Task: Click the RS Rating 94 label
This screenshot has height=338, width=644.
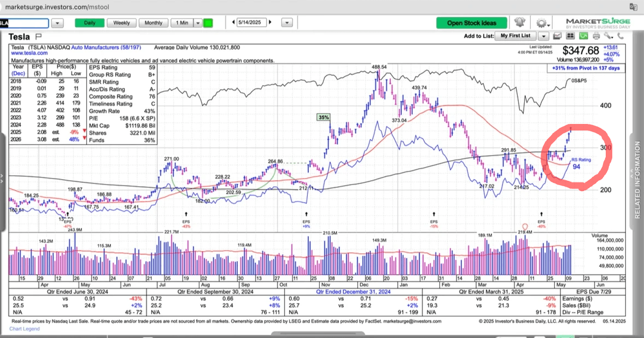Action: coord(581,164)
